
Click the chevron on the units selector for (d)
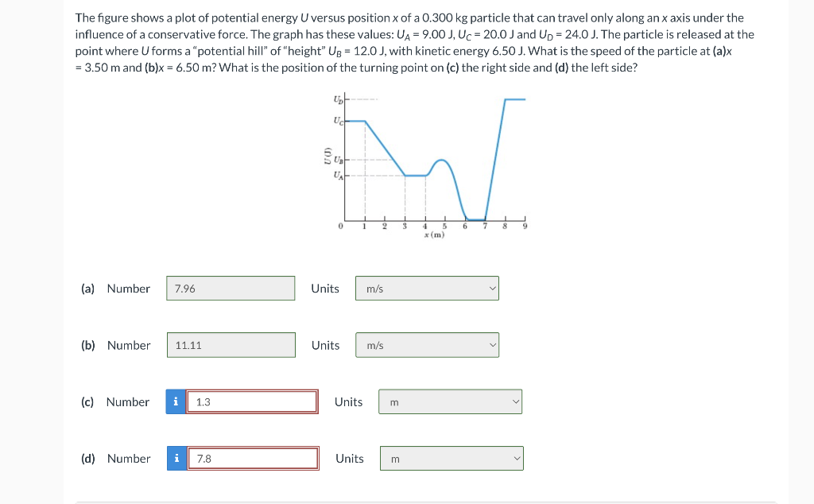point(516,458)
